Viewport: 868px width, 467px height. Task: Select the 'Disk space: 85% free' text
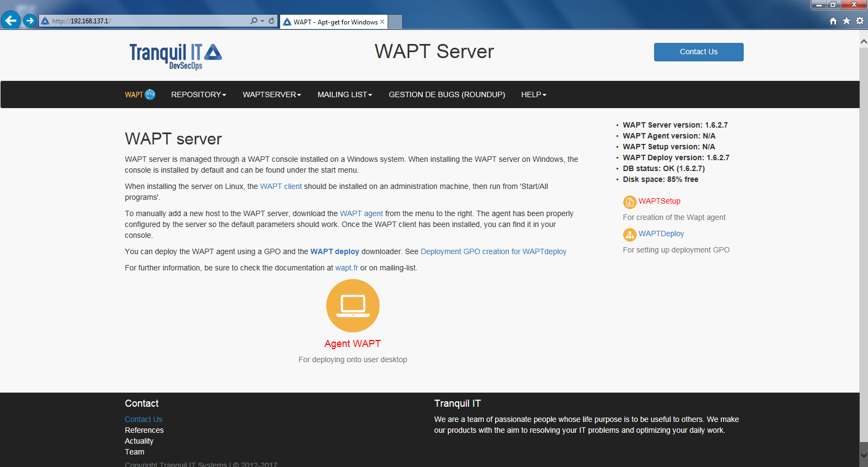coord(661,179)
